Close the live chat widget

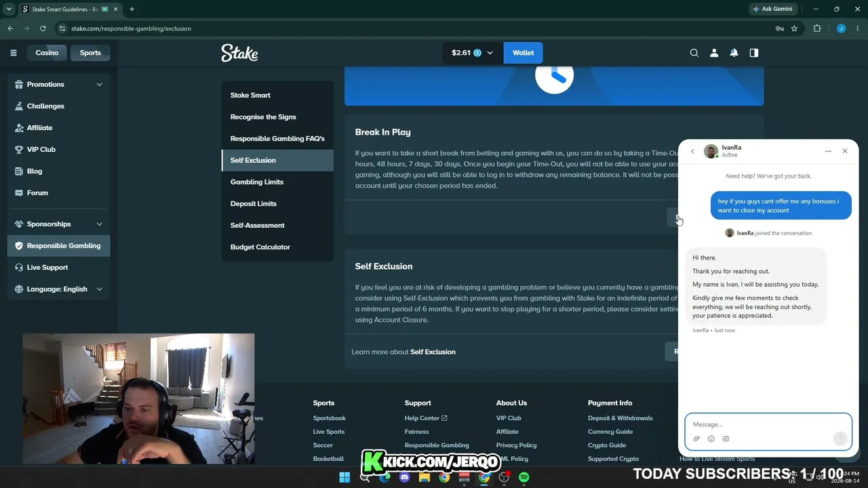tap(845, 151)
